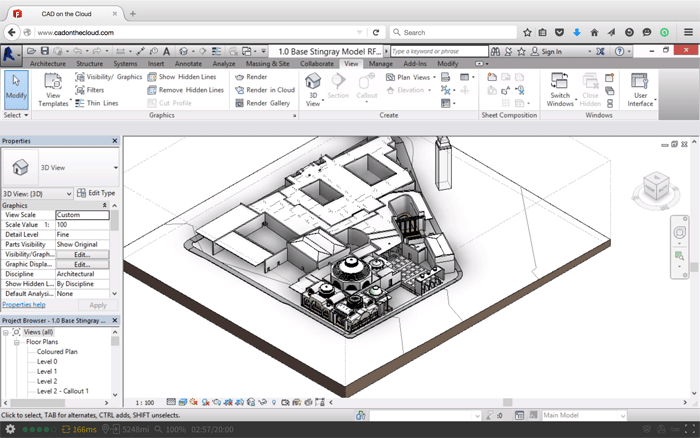The image size is (700, 438).
Task: Open Plan Views dropdown
Action: pos(411,77)
